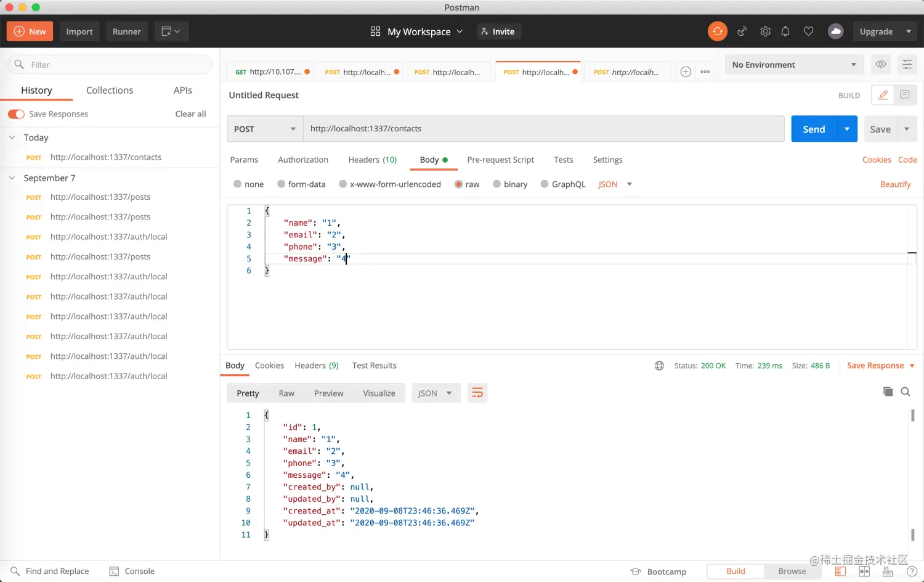The image size is (924, 582).
Task: Open keyboard shortcuts icon in status bar
Action: [x=888, y=572]
